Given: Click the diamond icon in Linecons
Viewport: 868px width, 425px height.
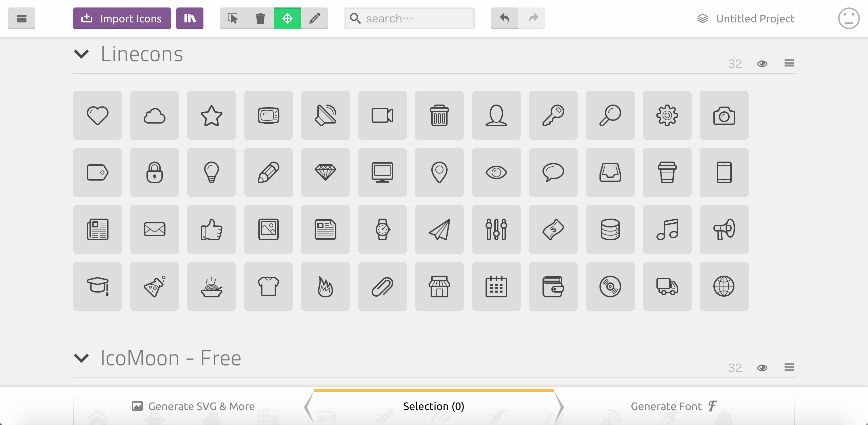Looking at the screenshot, I should pyautogui.click(x=325, y=172).
